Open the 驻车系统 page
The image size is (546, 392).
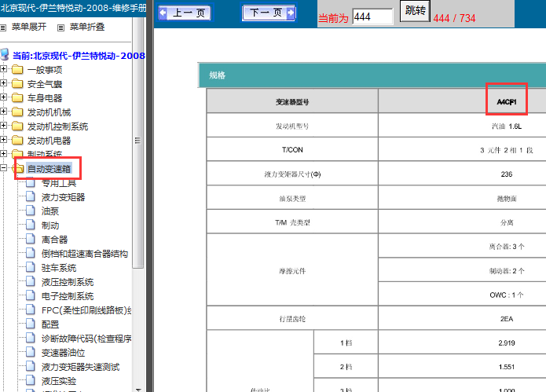tap(59, 268)
